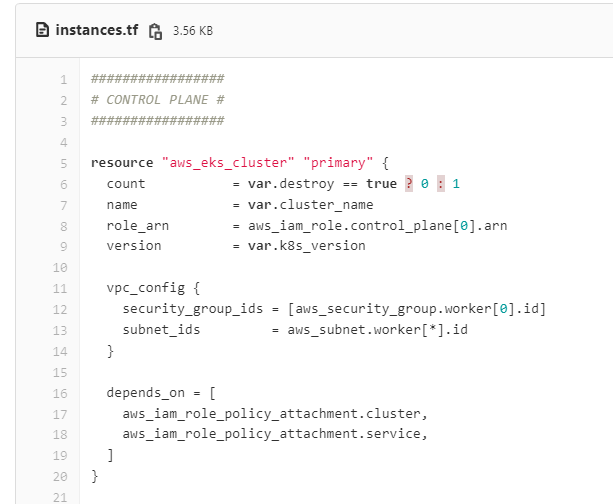This screenshot has width=613, height=504.
Task: Click the document icon beside instances.tf
Action: (x=42, y=31)
